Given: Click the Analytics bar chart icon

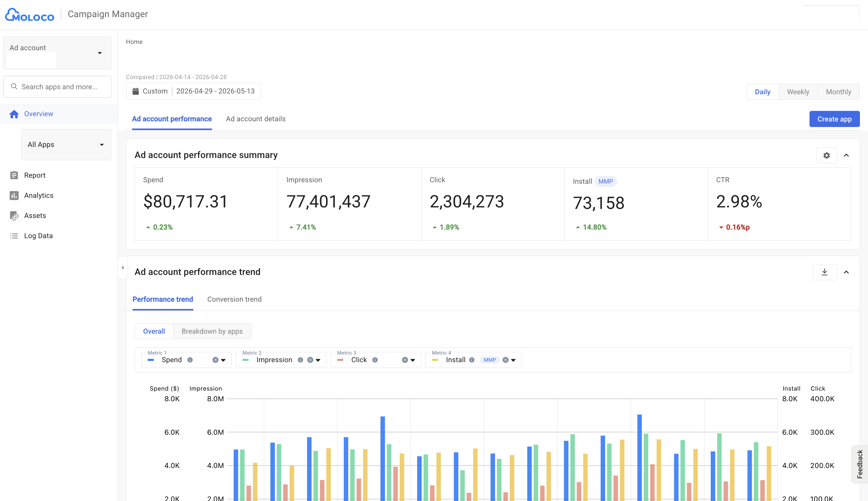Looking at the screenshot, I should pos(14,196).
